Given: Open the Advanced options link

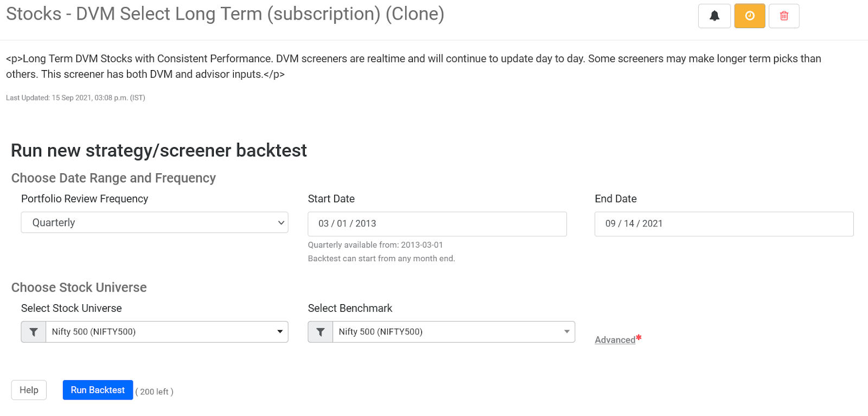Looking at the screenshot, I should [x=615, y=340].
